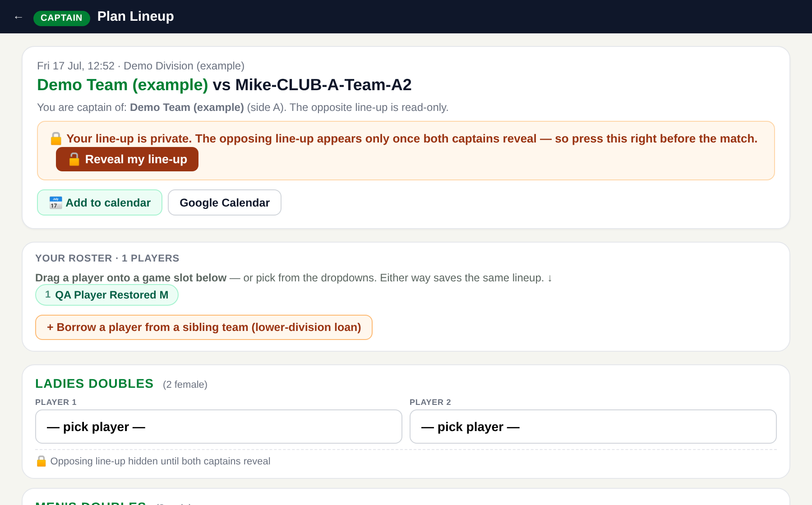812x505 pixels.
Task: Open Ladies Doubles Player 2 dropdown
Action: [593, 427]
